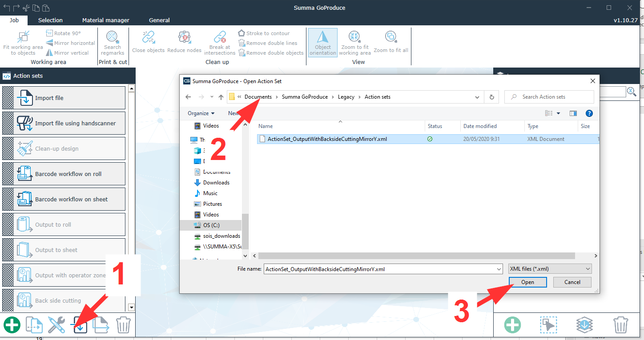Viewport: 644px width, 340px height.
Task: Click selection cursor icon in right panel
Action: (x=549, y=325)
